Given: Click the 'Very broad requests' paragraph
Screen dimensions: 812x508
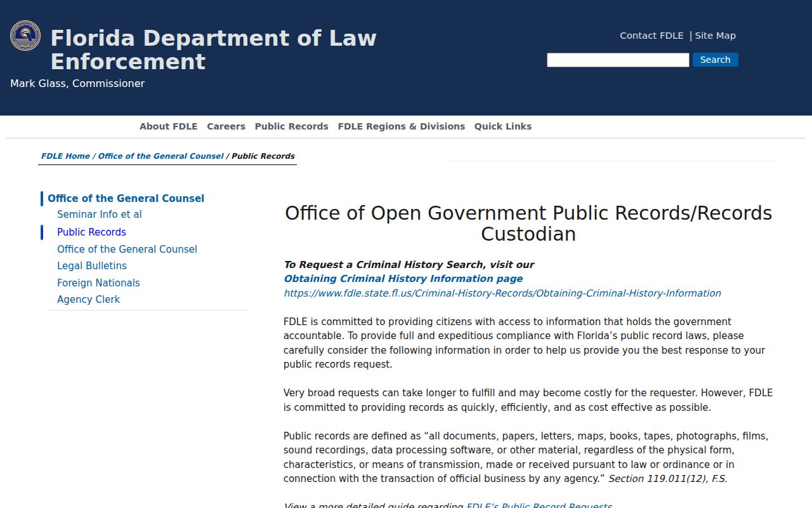Looking at the screenshot, I should coord(528,400).
